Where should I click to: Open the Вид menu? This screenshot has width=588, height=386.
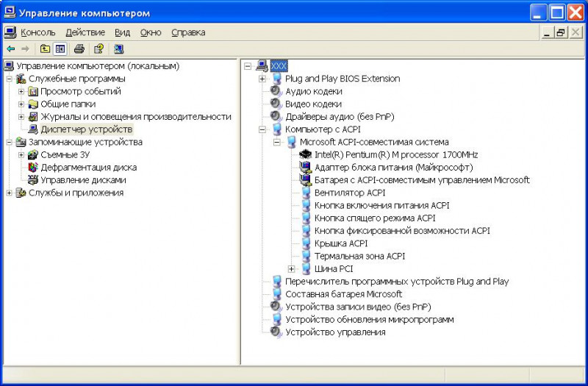123,32
